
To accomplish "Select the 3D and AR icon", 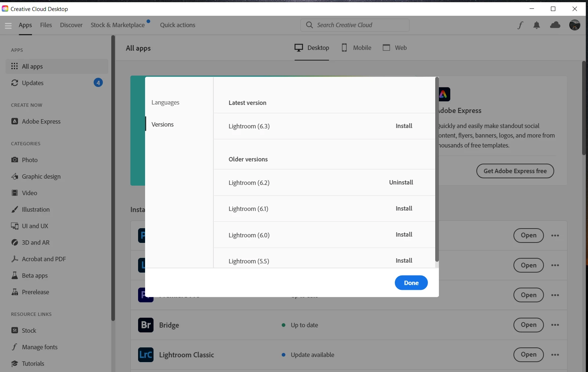I will [14, 242].
